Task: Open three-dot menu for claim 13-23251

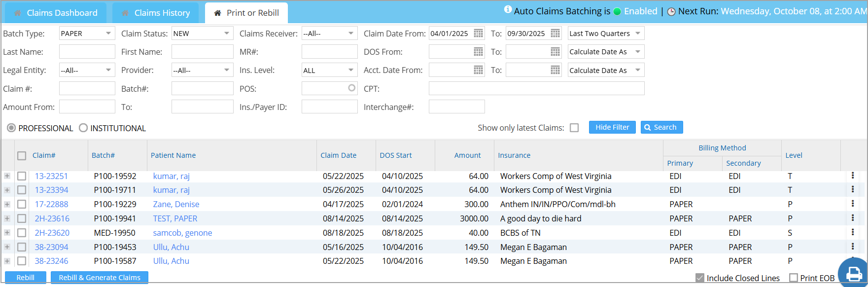Action: (x=853, y=176)
